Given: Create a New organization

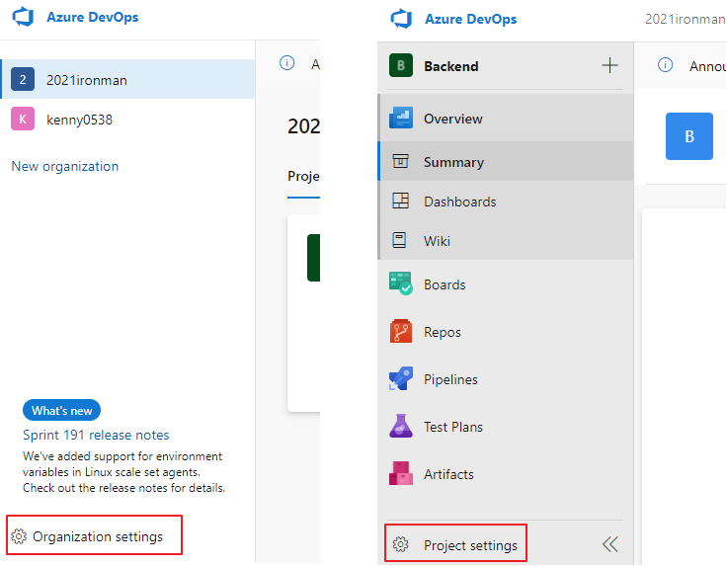Looking at the screenshot, I should [65, 166].
